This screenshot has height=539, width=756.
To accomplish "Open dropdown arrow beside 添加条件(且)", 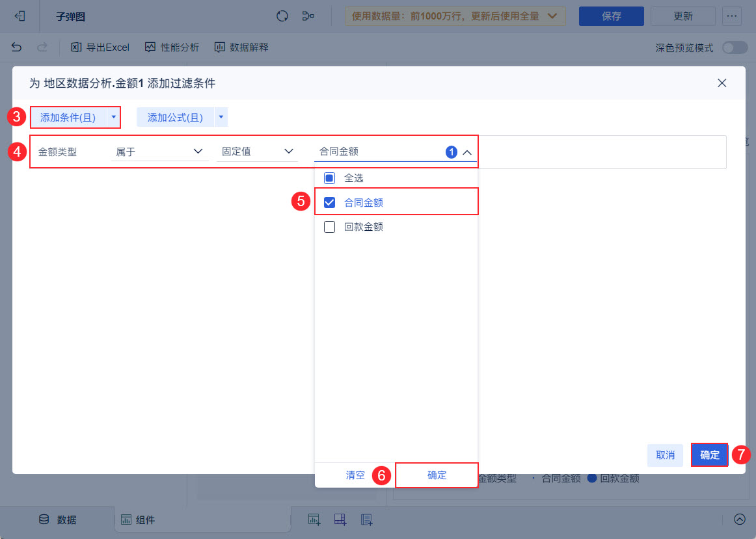I will (113, 117).
